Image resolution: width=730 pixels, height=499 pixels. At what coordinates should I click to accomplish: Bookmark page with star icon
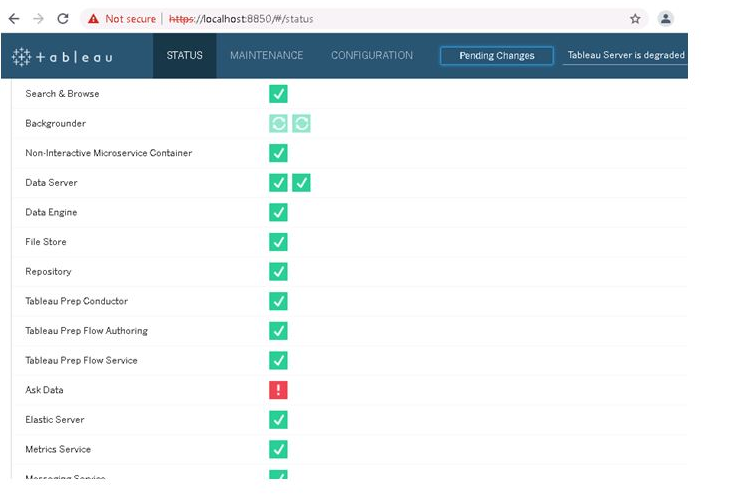[x=635, y=19]
